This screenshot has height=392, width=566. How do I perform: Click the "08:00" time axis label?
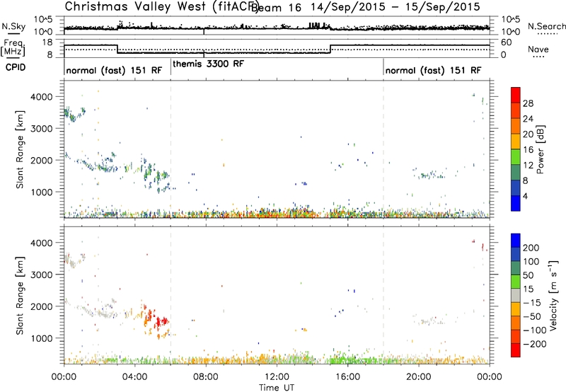tap(206, 377)
